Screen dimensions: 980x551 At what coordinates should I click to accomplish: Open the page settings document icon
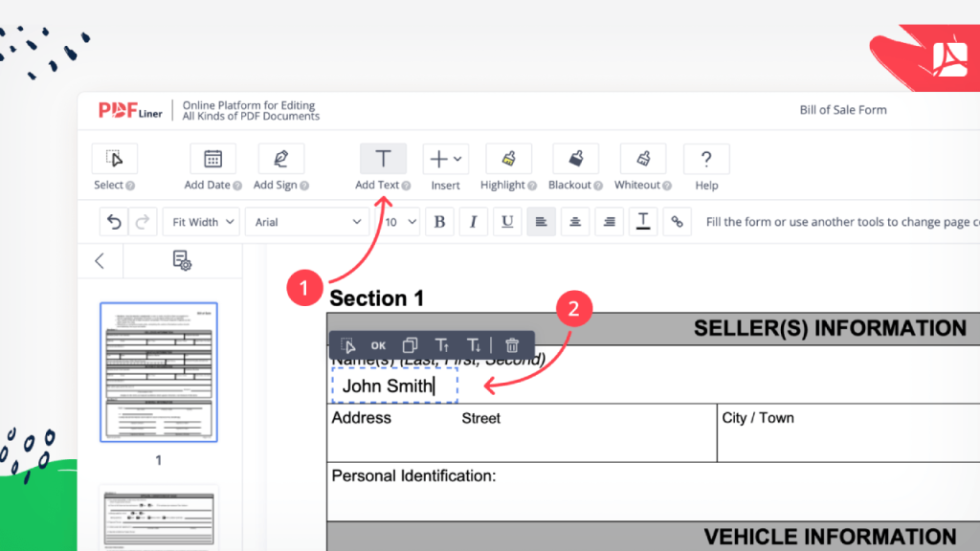(182, 260)
